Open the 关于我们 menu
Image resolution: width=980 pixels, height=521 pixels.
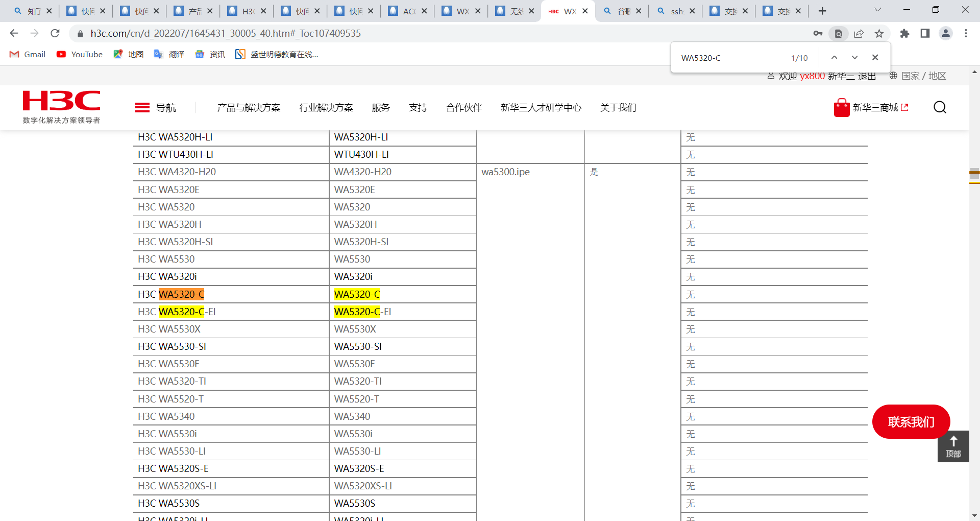(x=618, y=108)
